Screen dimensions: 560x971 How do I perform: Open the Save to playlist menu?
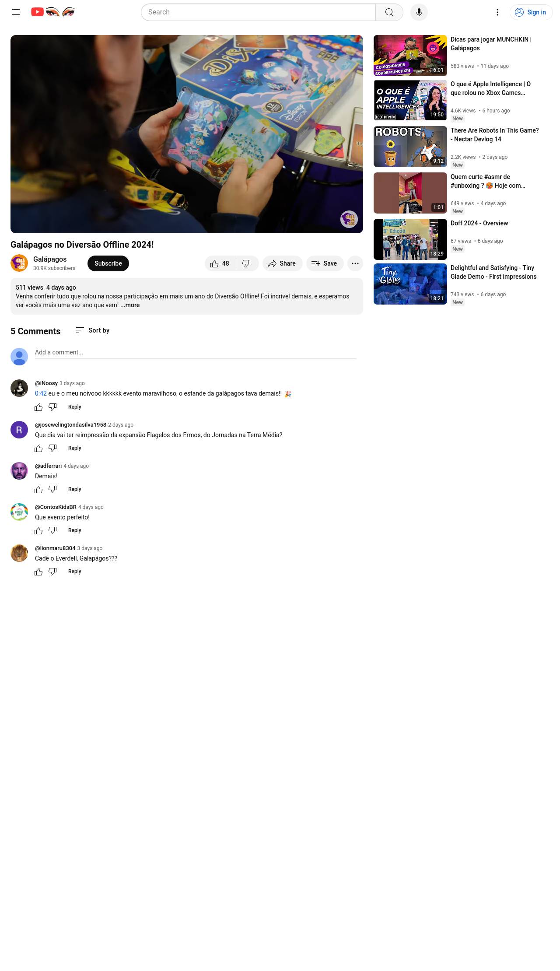coord(325,263)
